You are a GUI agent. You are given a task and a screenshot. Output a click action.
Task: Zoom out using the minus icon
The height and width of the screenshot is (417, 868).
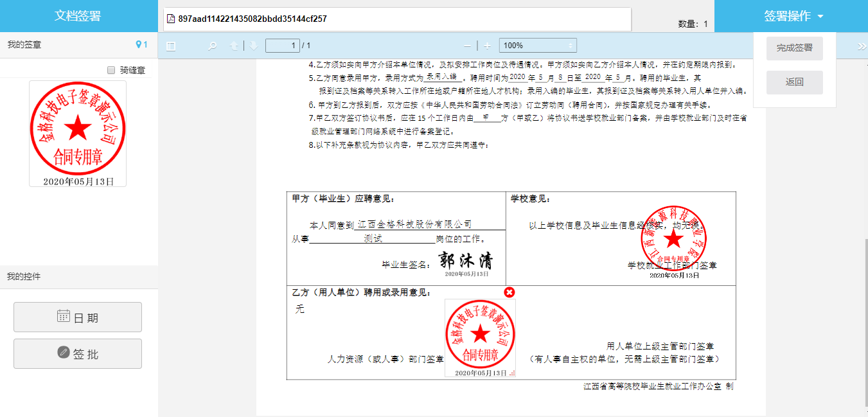(x=467, y=46)
